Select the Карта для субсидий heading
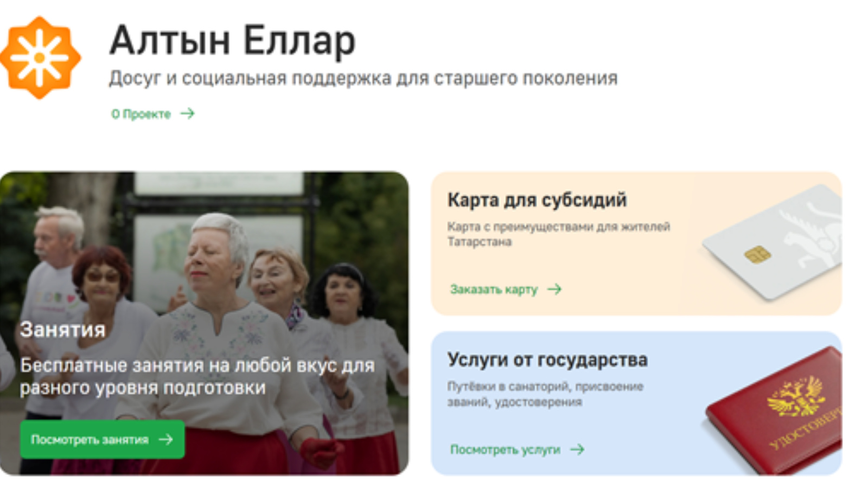This screenshot has width=868, height=488. (537, 200)
